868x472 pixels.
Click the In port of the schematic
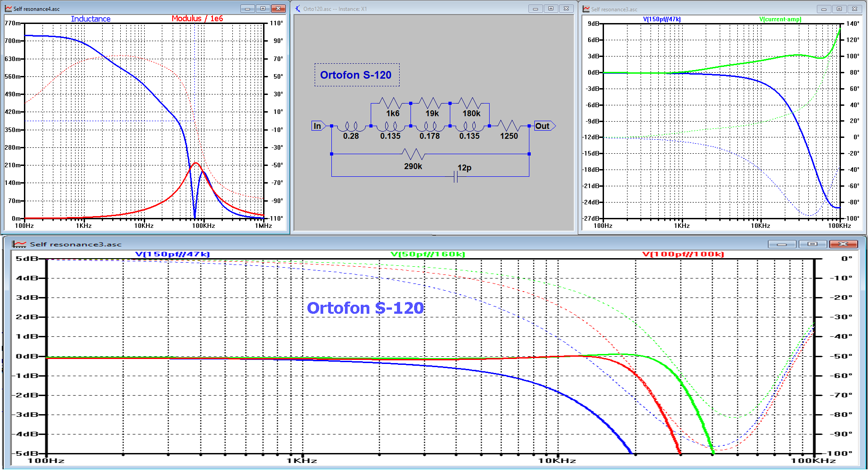pos(318,126)
